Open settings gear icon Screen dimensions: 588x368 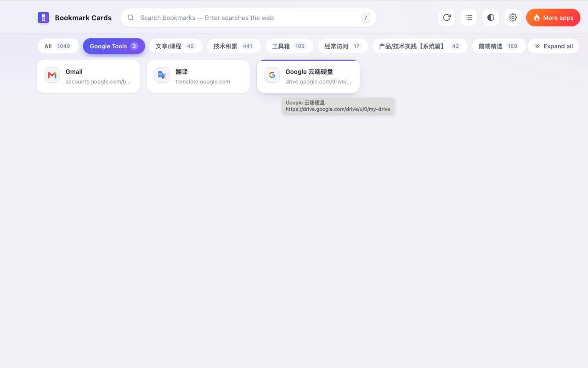pos(513,18)
